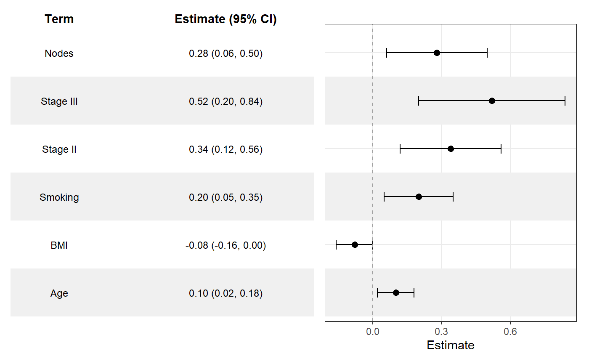Select the BMI point estimate dot

355,245
